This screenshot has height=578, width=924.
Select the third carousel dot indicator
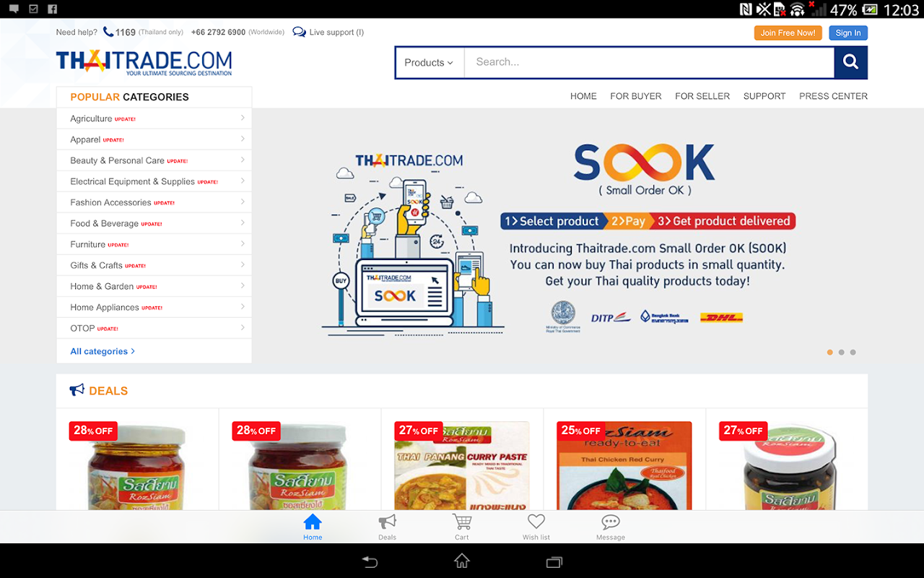[853, 353]
